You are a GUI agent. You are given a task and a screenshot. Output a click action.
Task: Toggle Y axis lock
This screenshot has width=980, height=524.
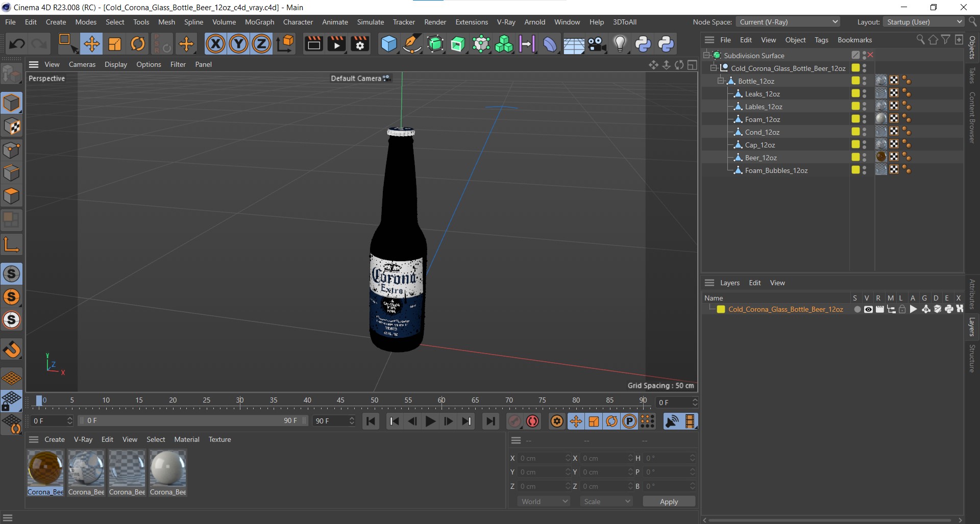click(238, 44)
